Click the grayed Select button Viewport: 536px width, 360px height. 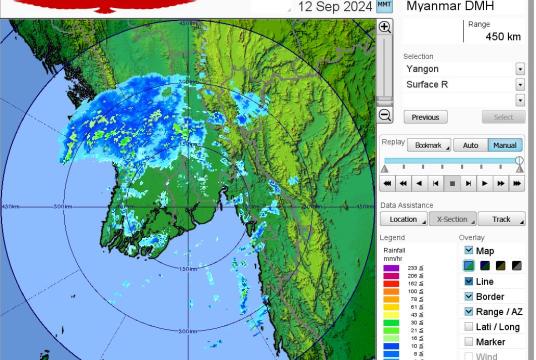pos(504,117)
